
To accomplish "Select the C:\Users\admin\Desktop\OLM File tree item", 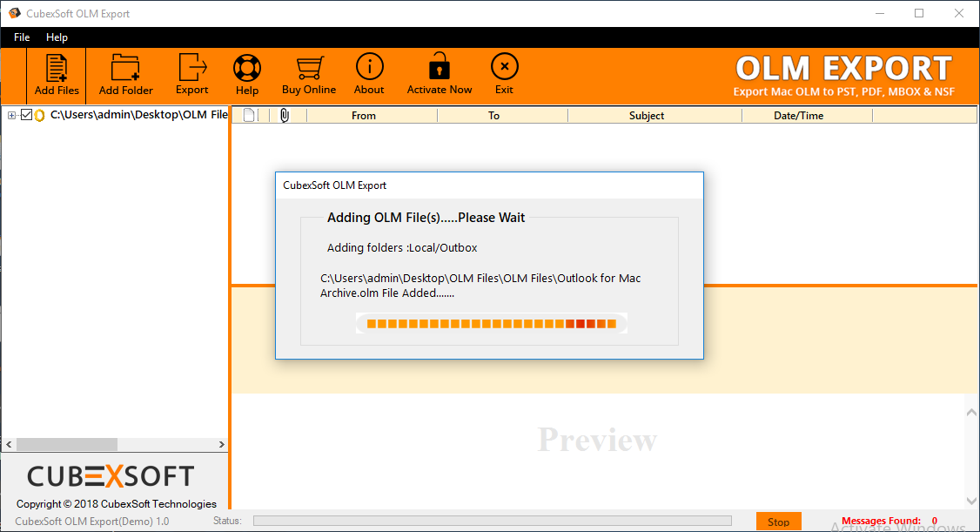I will pos(138,115).
